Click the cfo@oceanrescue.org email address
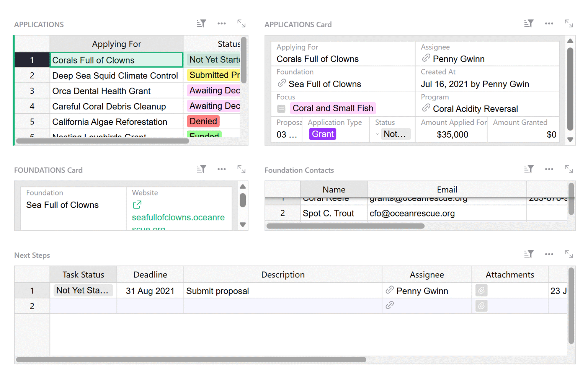 pos(412,213)
